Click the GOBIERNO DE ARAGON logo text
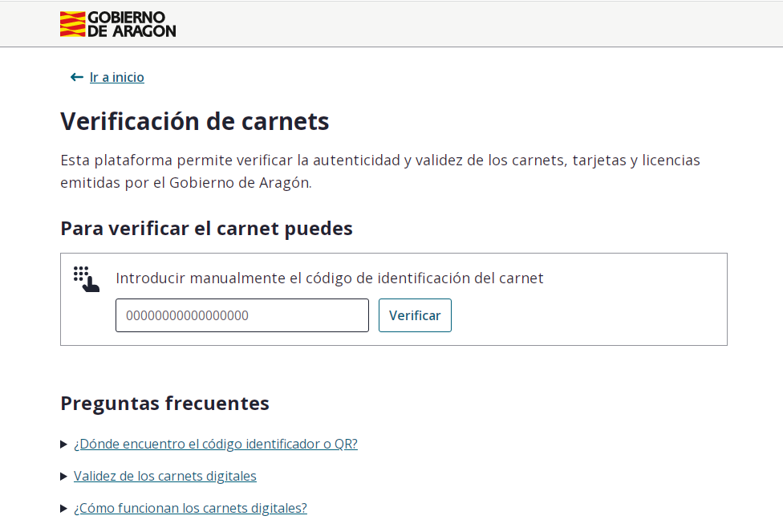This screenshot has width=783, height=532. coord(131,24)
